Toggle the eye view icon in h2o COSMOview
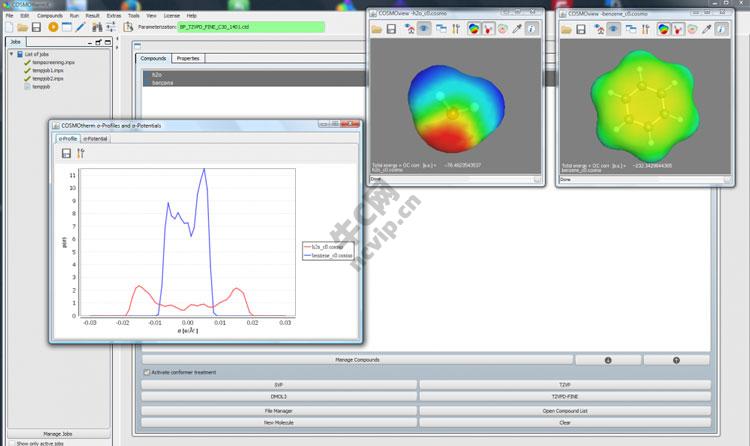The height and width of the screenshot is (446, 750). [x=424, y=29]
